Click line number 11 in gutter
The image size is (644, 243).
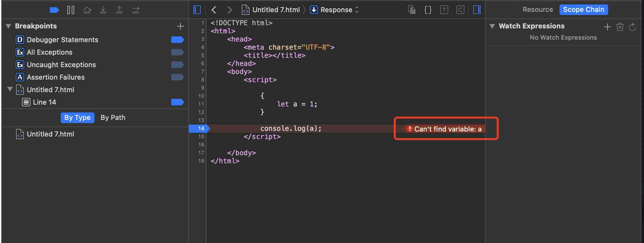point(201,104)
